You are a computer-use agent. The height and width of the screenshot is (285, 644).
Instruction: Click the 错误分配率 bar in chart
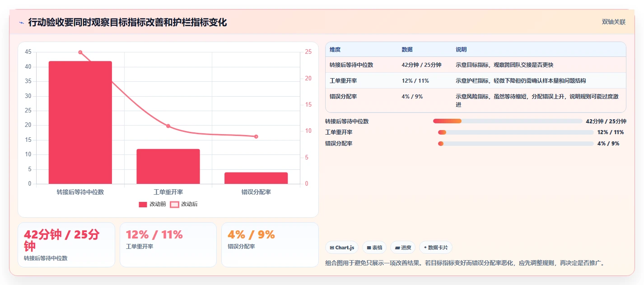(256, 178)
